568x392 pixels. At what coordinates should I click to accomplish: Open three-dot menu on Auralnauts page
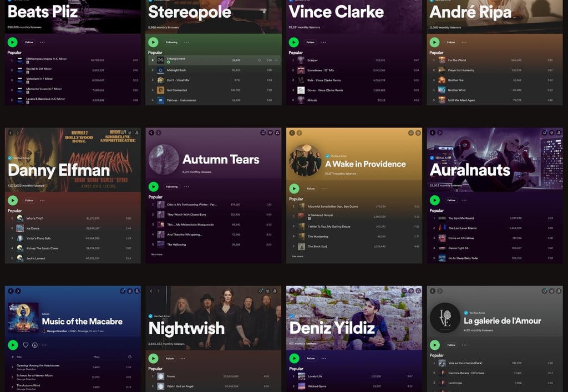click(x=464, y=200)
